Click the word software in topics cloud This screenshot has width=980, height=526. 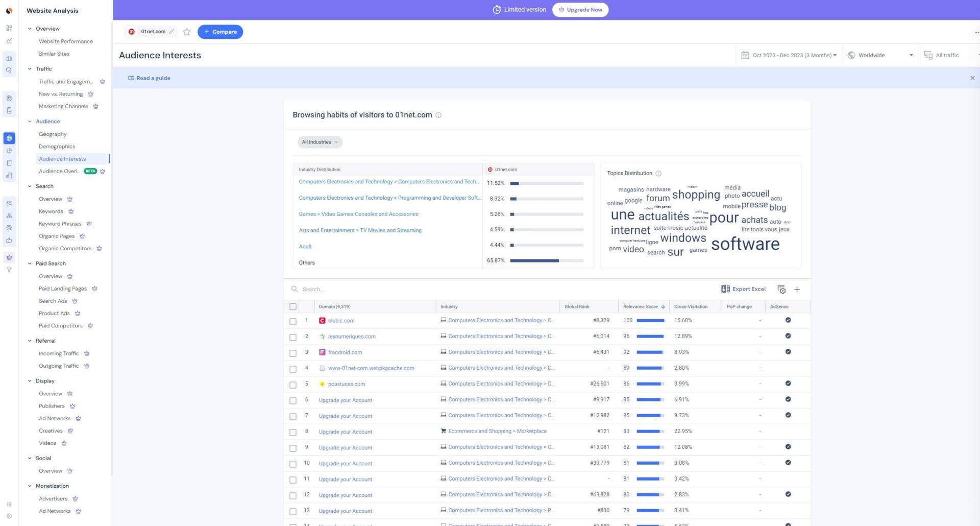coord(745,244)
